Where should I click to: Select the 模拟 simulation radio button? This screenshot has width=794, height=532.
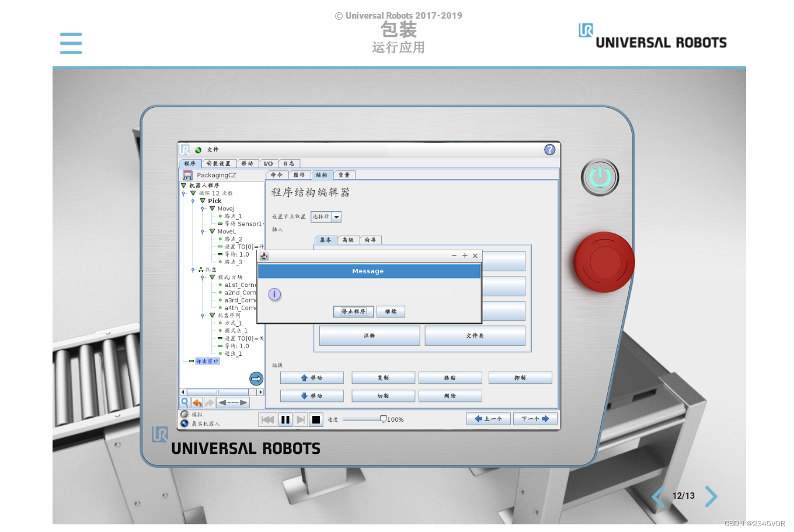[x=184, y=415]
